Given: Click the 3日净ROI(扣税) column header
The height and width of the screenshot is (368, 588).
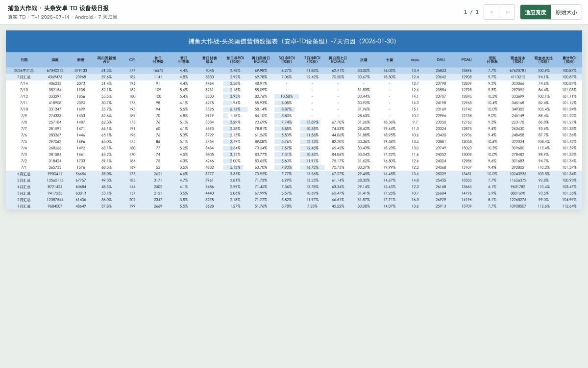Looking at the screenshot, I should [x=287, y=60].
